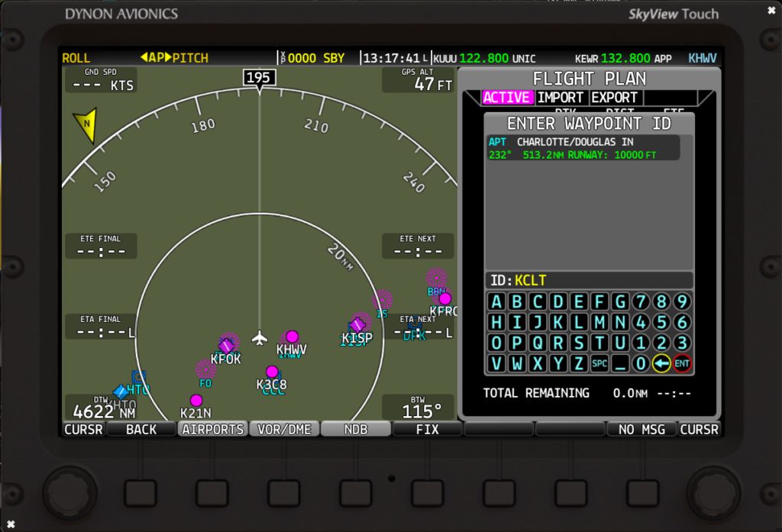The width and height of the screenshot is (782, 532).
Task: Click the NO MSG button
Action: point(642,430)
